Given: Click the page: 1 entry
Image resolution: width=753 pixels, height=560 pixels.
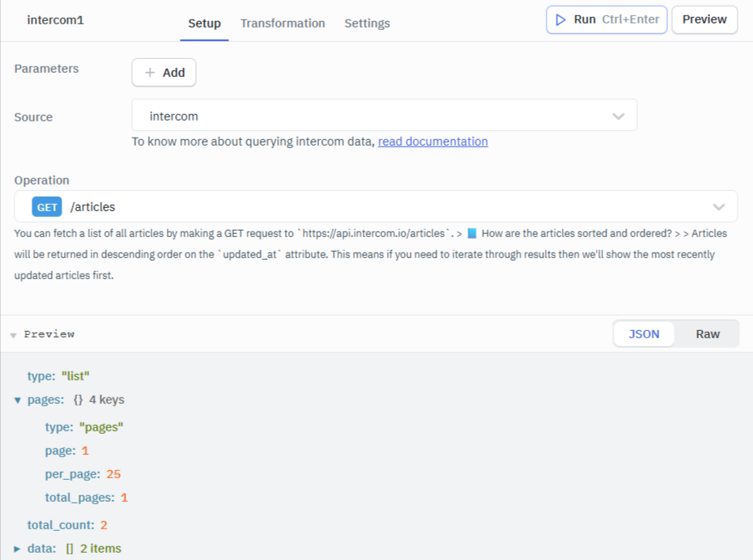Looking at the screenshot, I should pos(66,451).
